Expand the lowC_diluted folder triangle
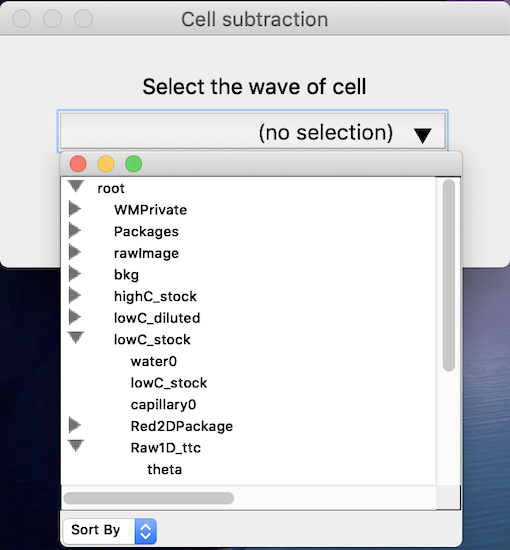 (x=75, y=317)
